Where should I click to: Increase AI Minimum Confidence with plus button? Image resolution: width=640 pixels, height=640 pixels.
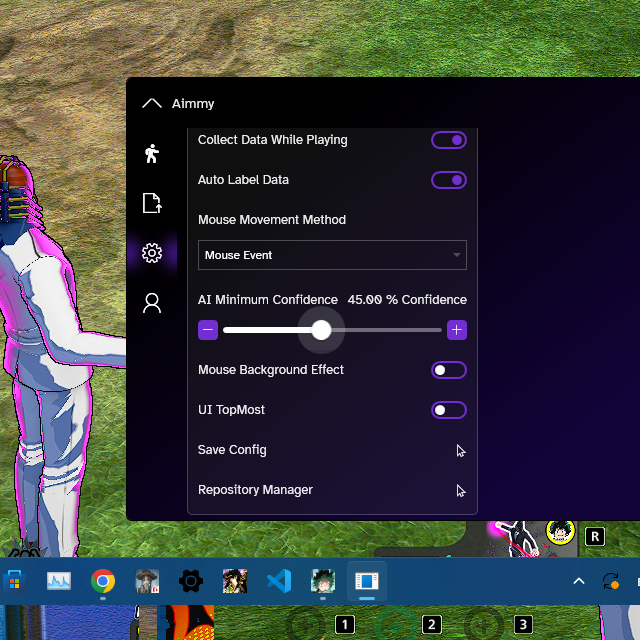457,330
